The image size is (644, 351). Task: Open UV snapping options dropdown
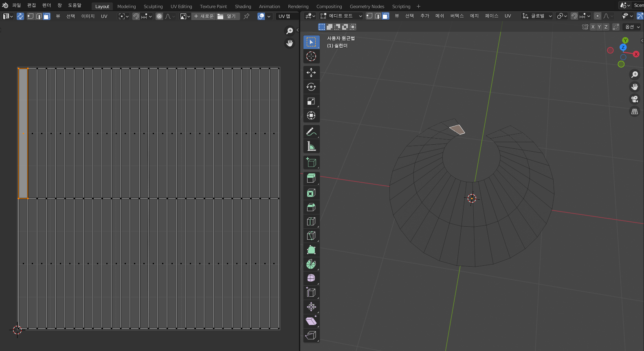pos(147,16)
